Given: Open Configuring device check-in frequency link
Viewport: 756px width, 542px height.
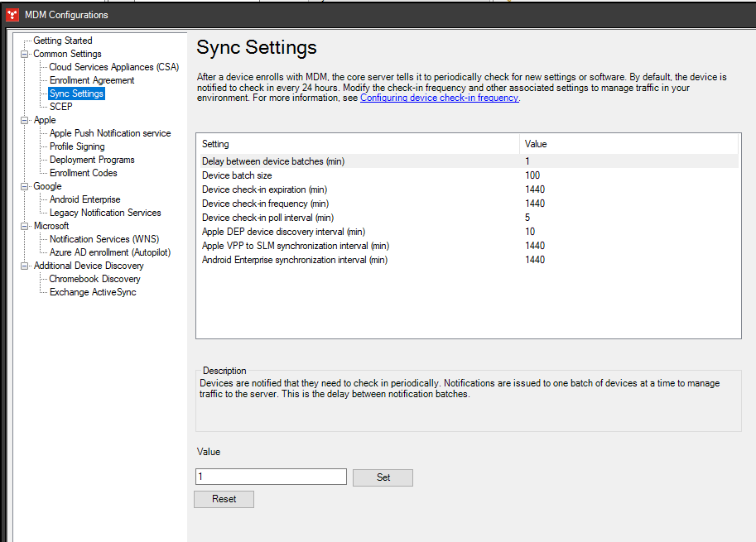Looking at the screenshot, I should pyautogui.click(x=439, y=98).
